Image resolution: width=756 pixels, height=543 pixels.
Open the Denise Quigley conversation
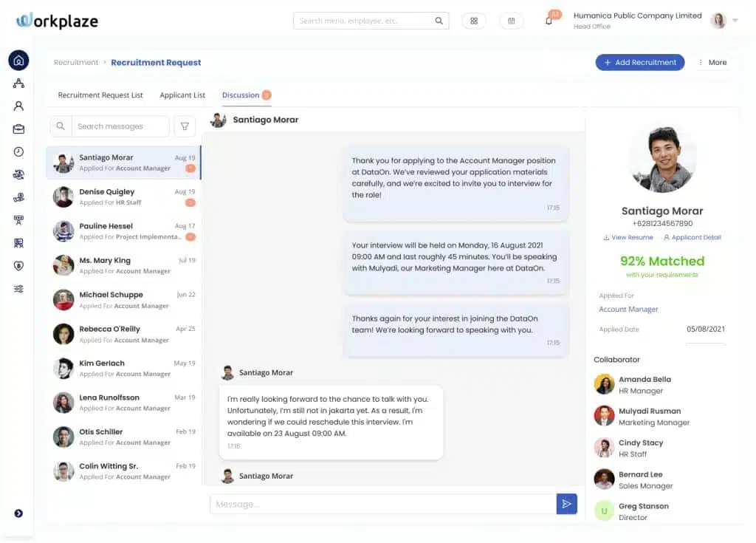click(123, 197)
